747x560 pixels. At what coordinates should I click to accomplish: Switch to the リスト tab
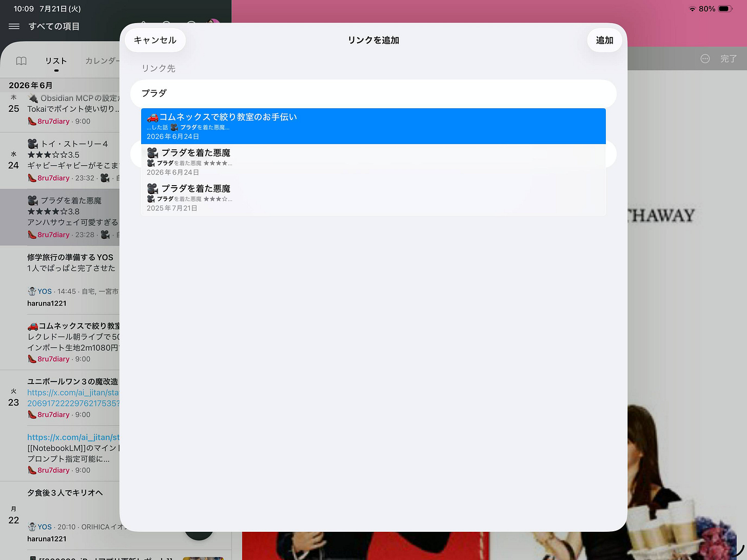[56, 61]
